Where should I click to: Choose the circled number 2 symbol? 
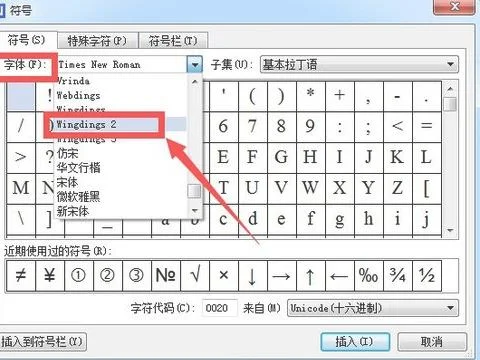[108, 276]
